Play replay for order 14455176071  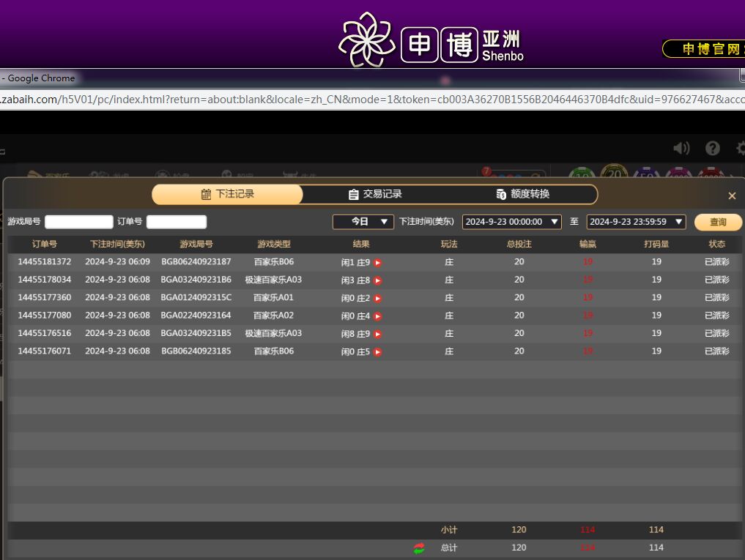pos(378,352)
